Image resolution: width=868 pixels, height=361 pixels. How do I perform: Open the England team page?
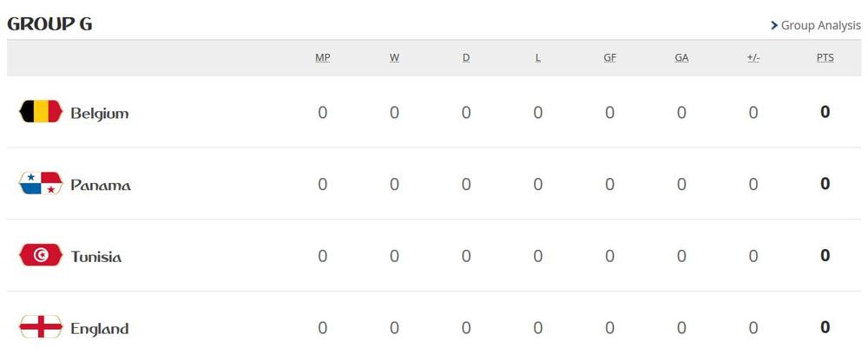coord(99,329)
